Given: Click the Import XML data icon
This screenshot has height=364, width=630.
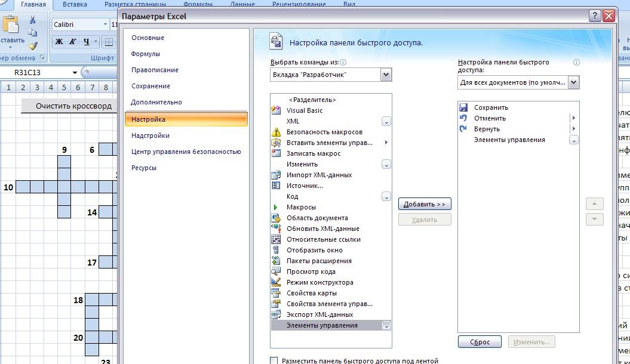Looking at the screenshot, I should pos(276,175).
